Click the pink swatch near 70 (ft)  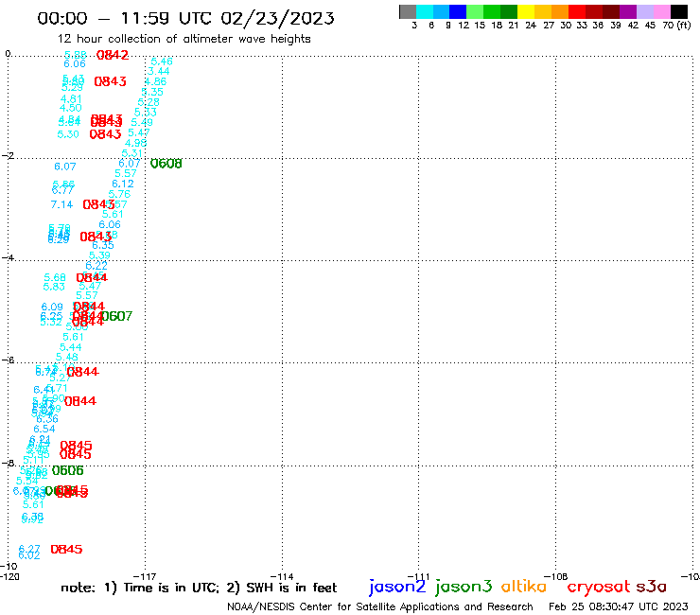click(661, 11)
